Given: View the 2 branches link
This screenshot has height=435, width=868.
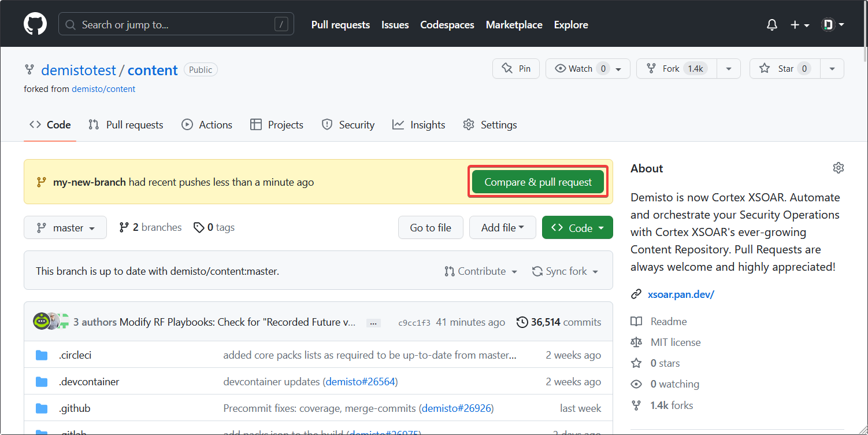Looking at the screenshot, I should coord(150,228).
